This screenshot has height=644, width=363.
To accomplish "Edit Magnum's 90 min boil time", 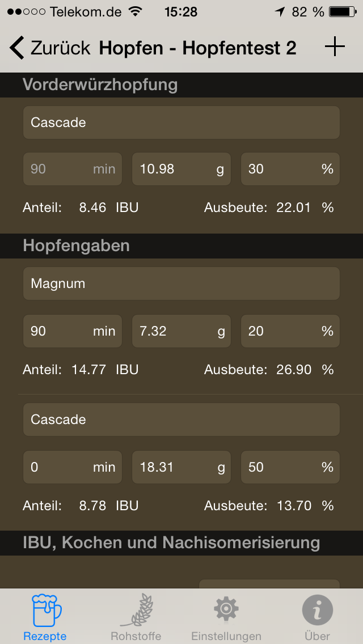I will pos(72,331).
